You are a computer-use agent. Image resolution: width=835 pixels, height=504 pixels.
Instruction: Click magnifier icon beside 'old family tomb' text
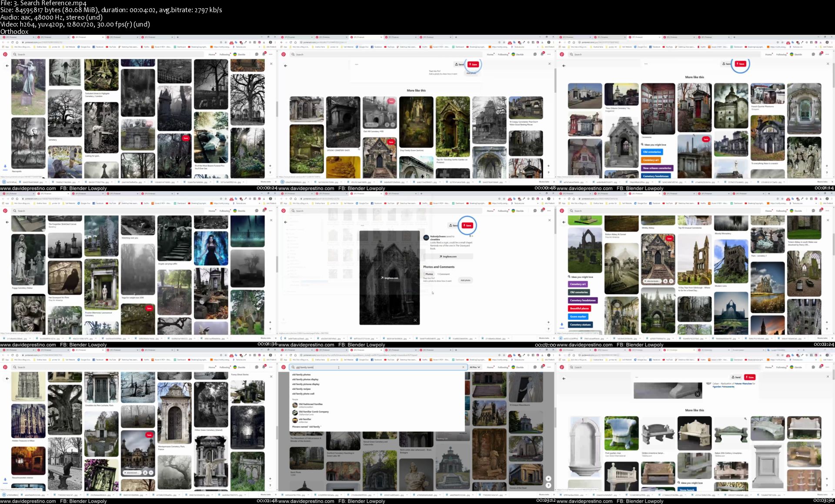tap(293, 367)
